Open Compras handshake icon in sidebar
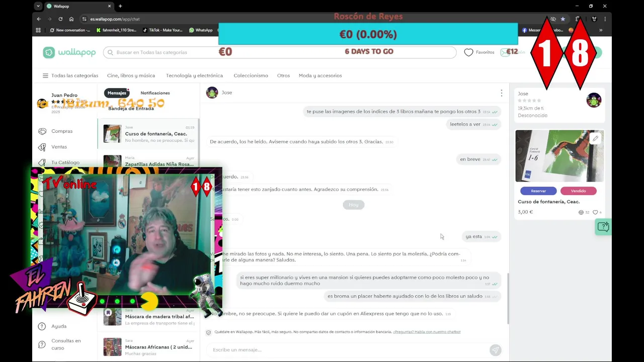 pos(42,131)
